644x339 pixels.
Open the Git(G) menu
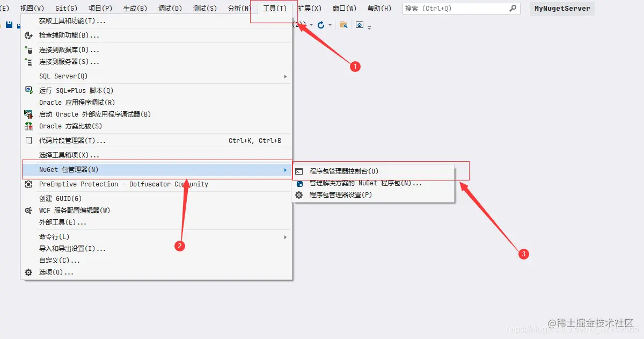click(65, 8)
